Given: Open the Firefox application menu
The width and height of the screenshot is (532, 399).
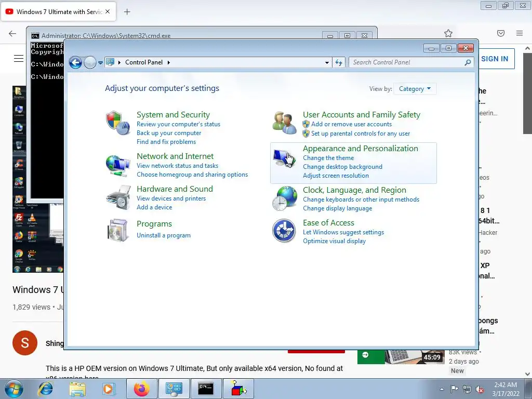Looking at the screenshot, I should [520, 33].
